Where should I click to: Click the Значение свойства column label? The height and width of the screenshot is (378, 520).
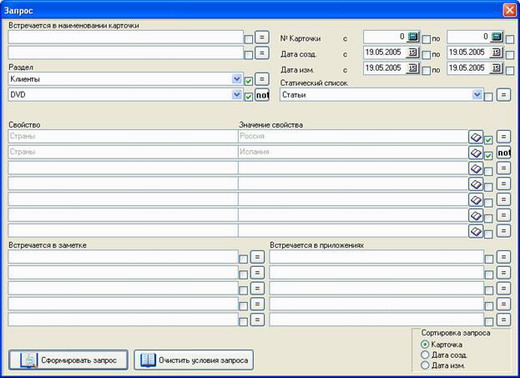pyautogui.click(x=271, y=125)
